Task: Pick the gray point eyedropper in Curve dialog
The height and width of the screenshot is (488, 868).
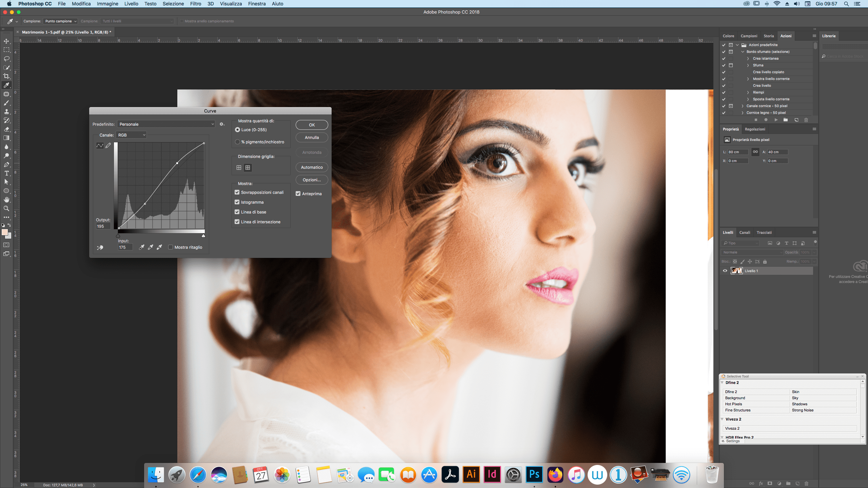Action: [151, 247]
